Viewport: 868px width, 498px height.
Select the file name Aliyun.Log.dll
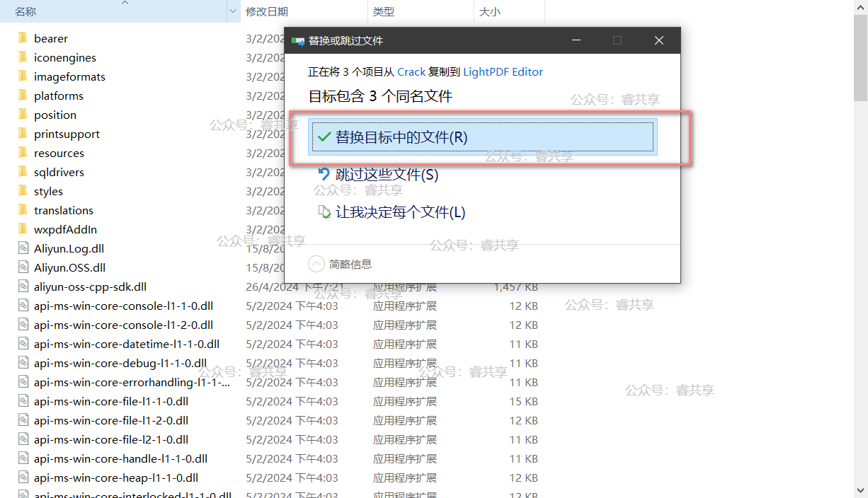[x=69, y=248]
